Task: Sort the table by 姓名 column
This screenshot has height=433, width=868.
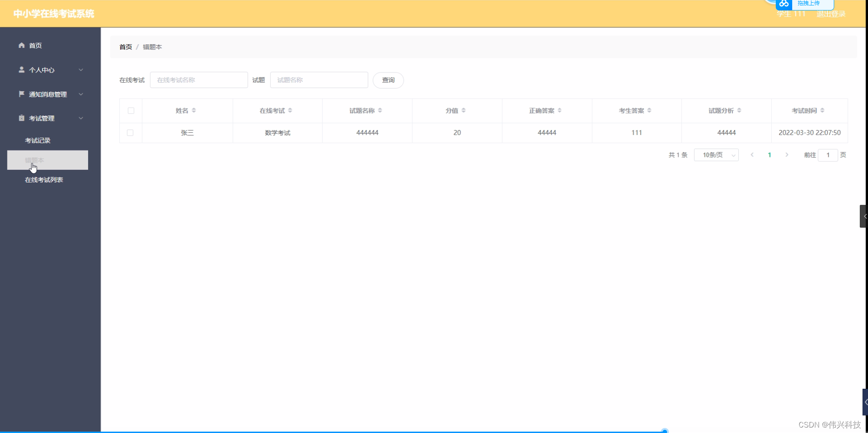Action: (194, 110)
